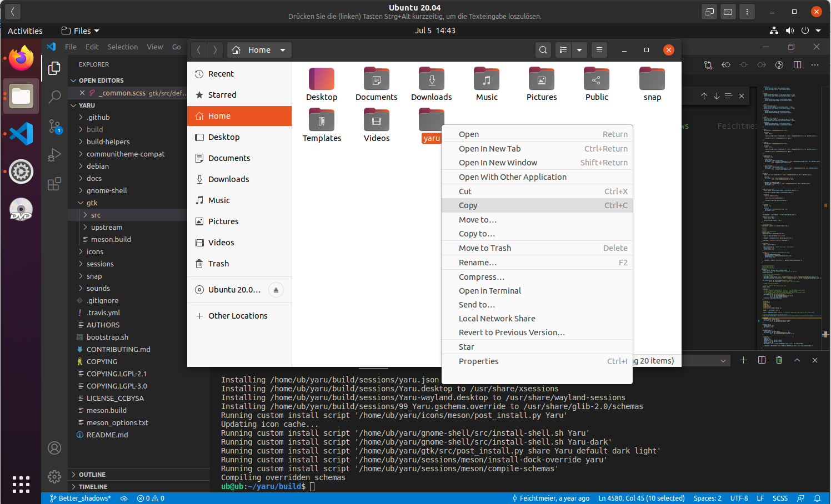Select Properties in context menu
This screenshot has height=504, width=831.
[537, 361]
